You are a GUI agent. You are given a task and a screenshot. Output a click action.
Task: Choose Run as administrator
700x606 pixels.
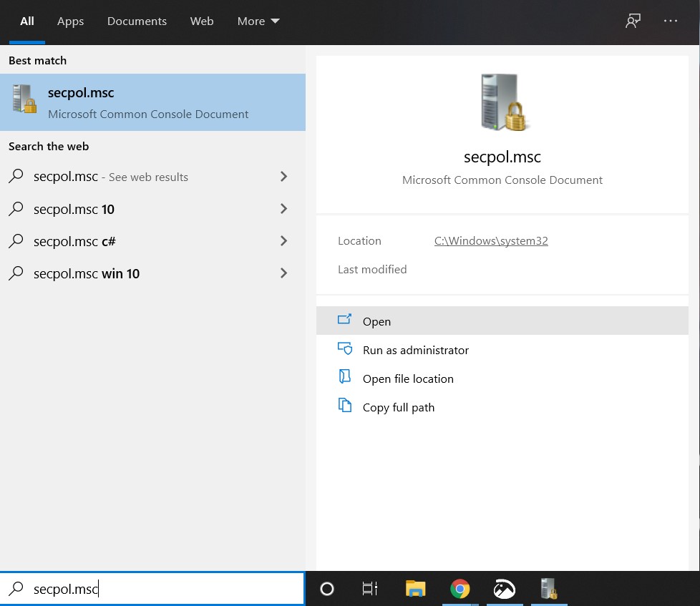click(x=415, y=350)
